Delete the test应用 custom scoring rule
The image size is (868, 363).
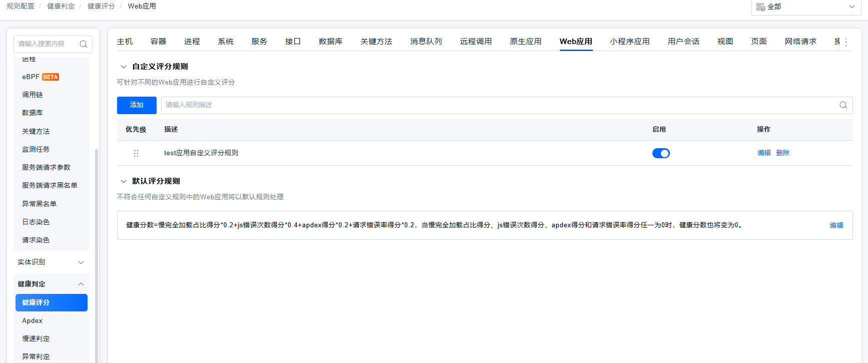(782, 153)
